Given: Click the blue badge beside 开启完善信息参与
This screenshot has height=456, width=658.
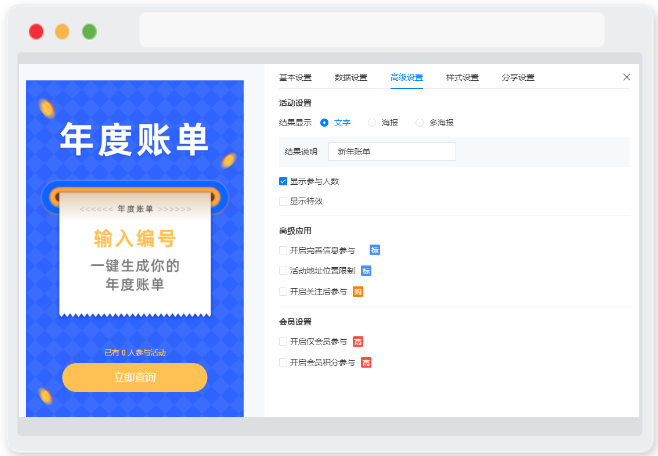Looking at the screenshot, I should [375, 250].
